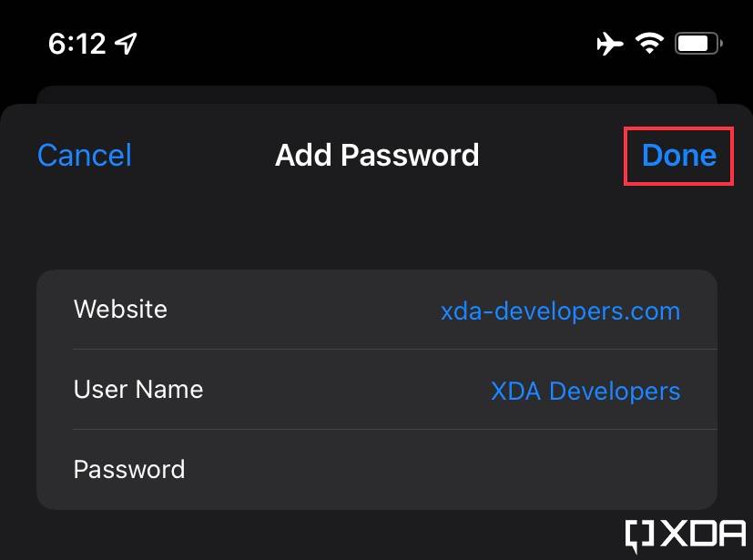Click the Add Password title
Viewport: 753px width, 560px height.
tap(376, 155)
